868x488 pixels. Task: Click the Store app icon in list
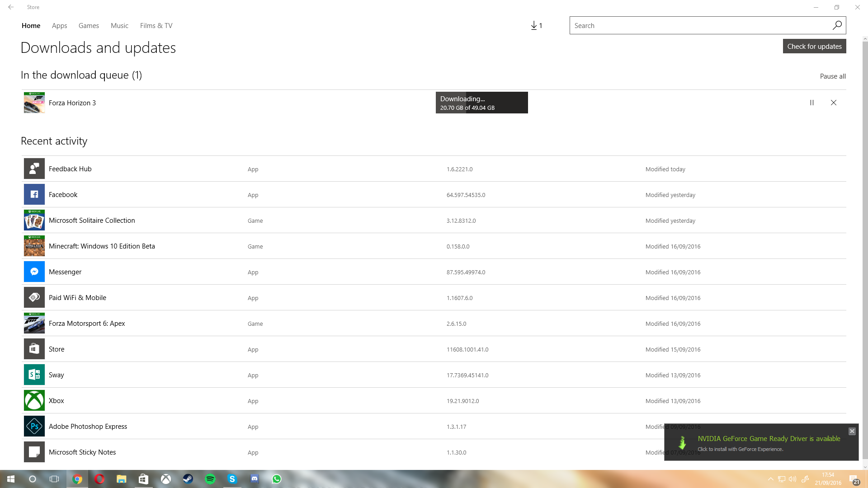(34, 349)
